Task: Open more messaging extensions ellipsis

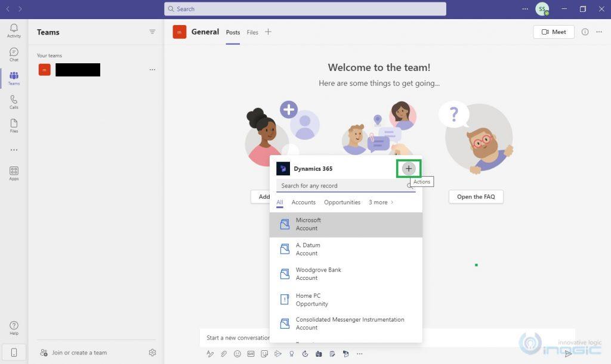Action: [x=359, y=354]
